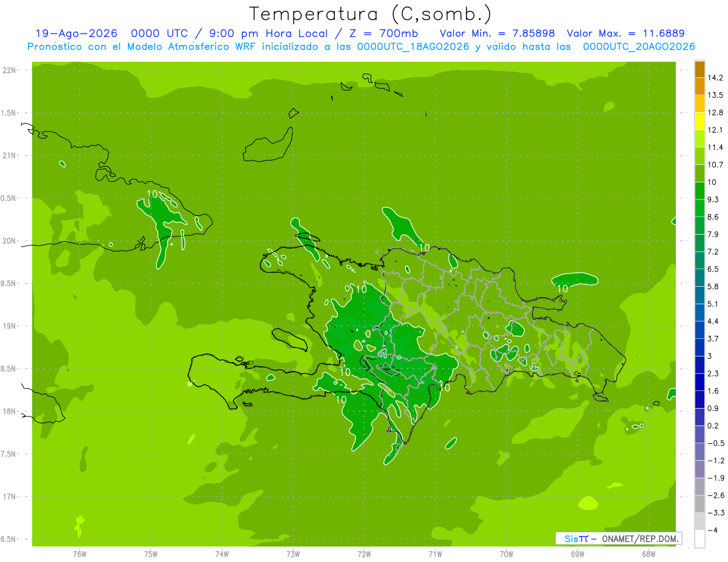Pick the purple swatch between -1.9 and -1.2
Viewport: 728px width, 562px height.
click(699, 469)
